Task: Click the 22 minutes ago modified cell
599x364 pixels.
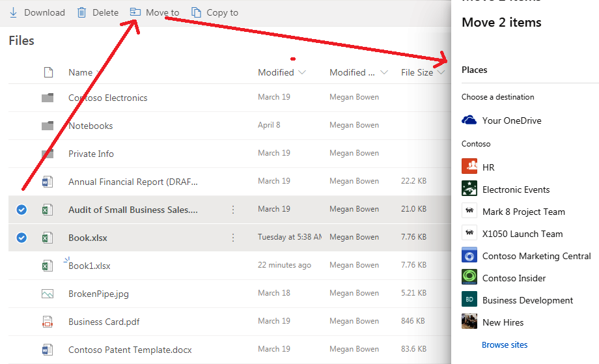Action: (285, 264)
